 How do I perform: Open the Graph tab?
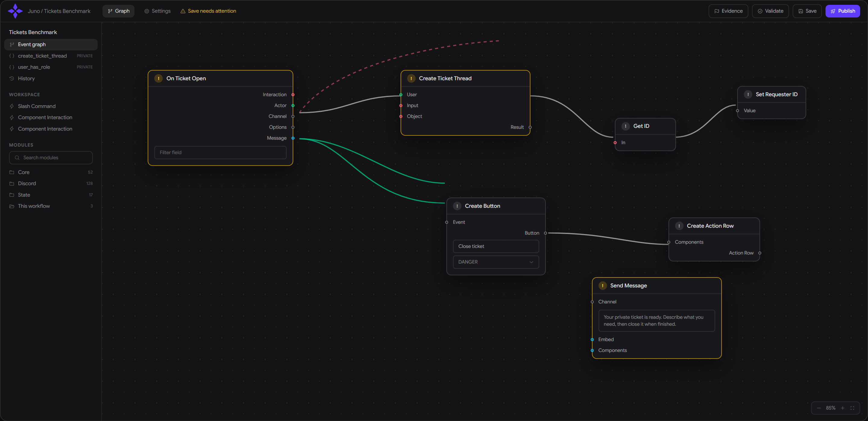coord(118,11)
